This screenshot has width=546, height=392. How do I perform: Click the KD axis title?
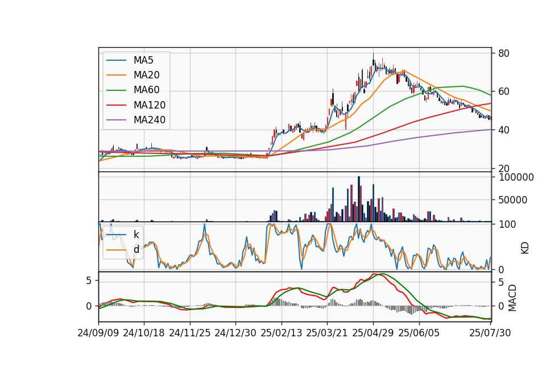click(x=525, y=248)
